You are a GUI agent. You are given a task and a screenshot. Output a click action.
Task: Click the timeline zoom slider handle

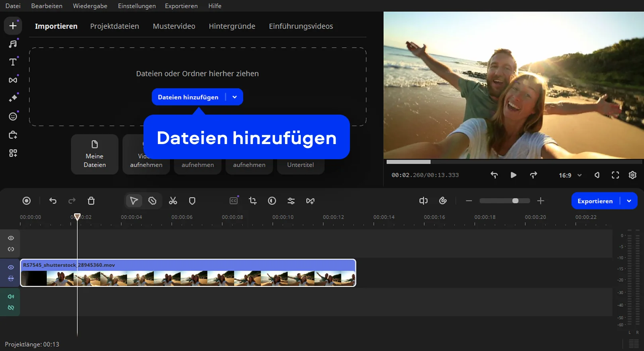pos(515,201)
